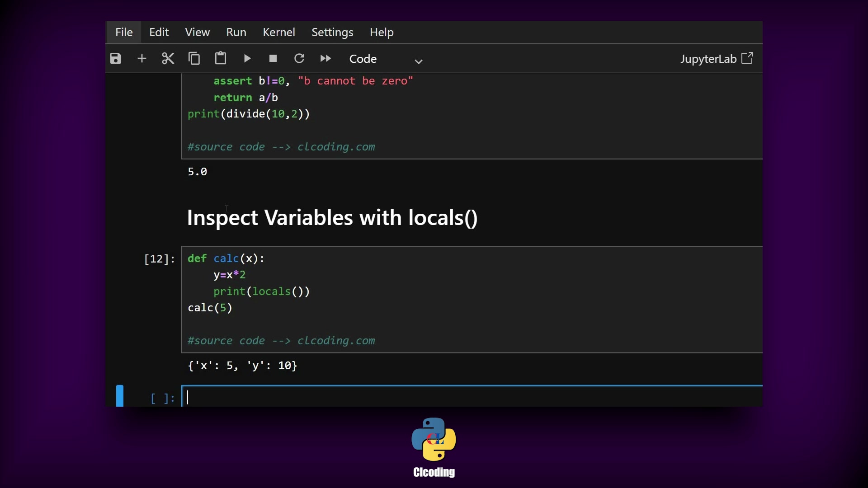Click the 'def calc(x):' code line
Viewport: 868px width, 488px height.
226,258
